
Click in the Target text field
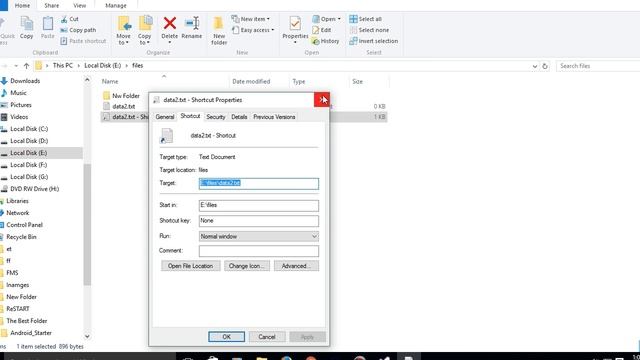tap(259, 183)
